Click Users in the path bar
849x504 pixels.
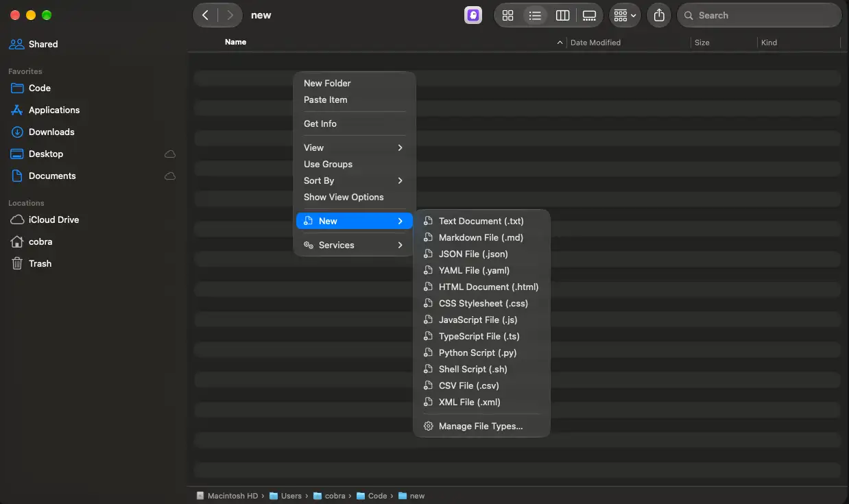click(285, 496)
